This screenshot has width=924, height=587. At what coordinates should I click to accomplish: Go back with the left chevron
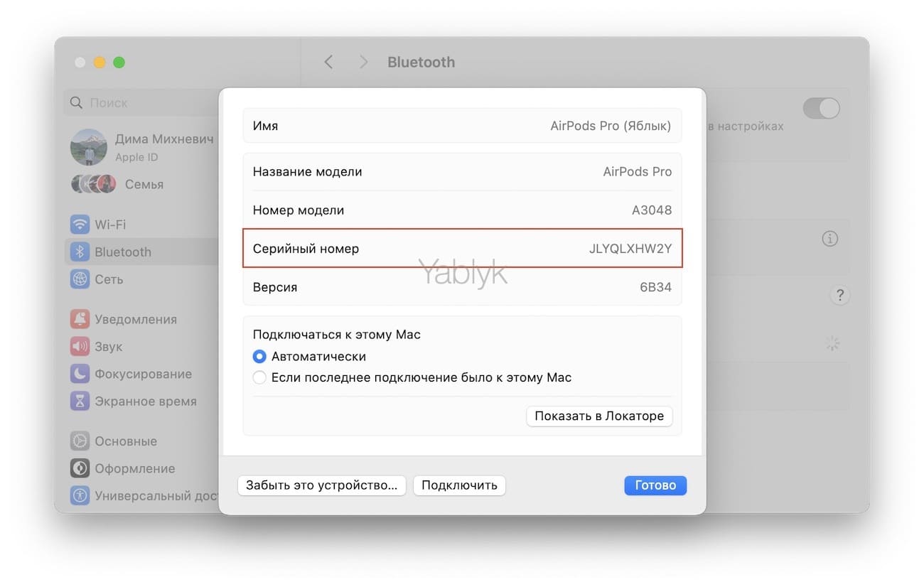coord(328,62)
